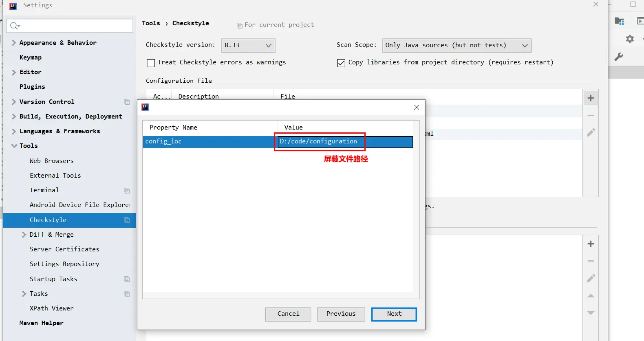Click the Previous button
Image resolution: width=644 pixels, height=341 pixels.
(x=341, y=314)
